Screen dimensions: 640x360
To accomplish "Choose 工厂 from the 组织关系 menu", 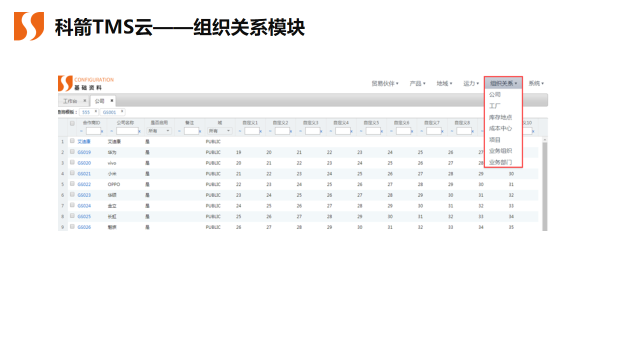I will pos(495,106).
